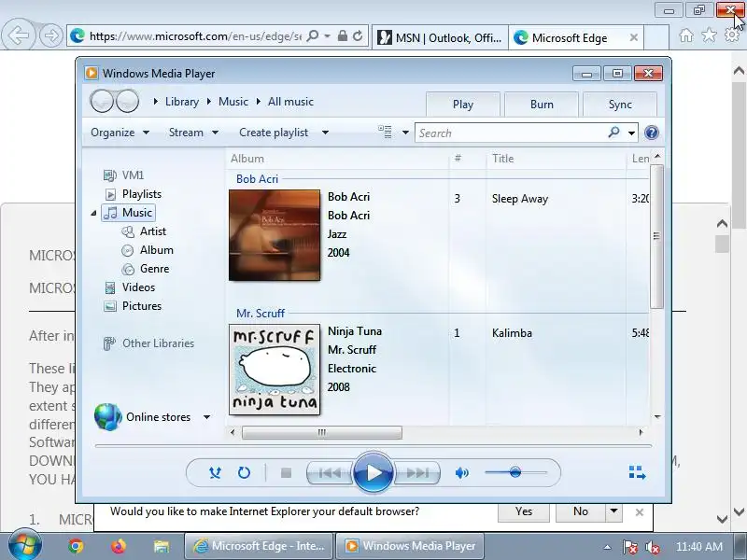This screenshot has height=560, width=747.
Task: Click Music in the breadcrumb
Action: [233, 102]
